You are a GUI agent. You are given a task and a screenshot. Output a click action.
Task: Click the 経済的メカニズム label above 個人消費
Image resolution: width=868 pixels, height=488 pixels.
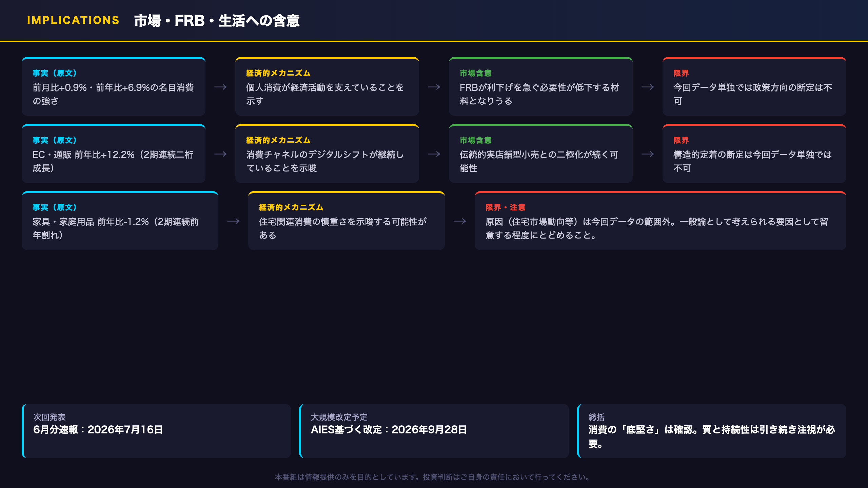click(x=278, y=73)
